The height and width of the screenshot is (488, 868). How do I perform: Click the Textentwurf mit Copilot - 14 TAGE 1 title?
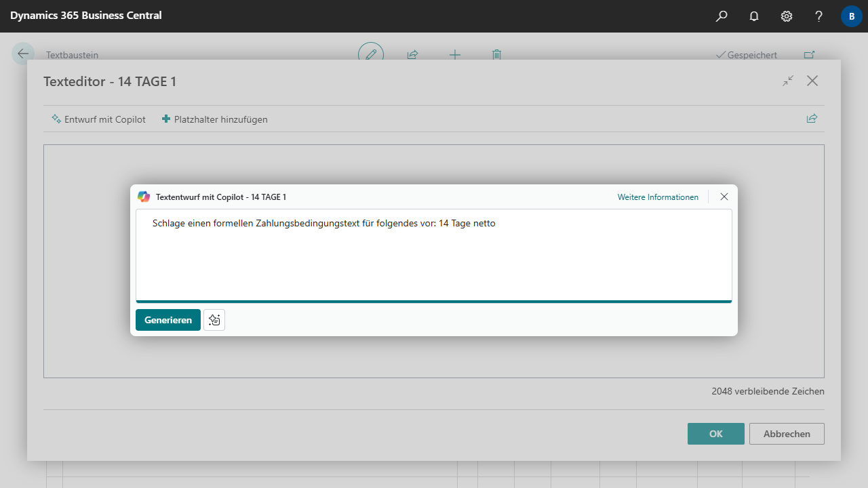click(x=221, y=197)
